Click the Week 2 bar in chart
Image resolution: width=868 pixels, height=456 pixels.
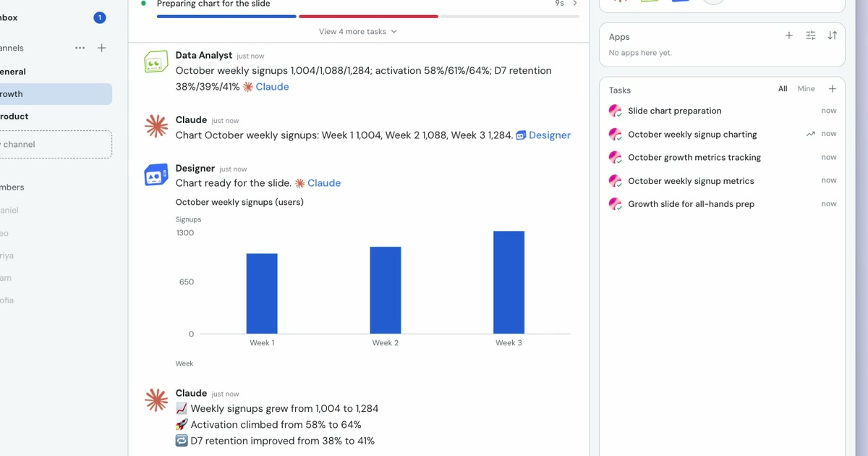tap(386, 290)
